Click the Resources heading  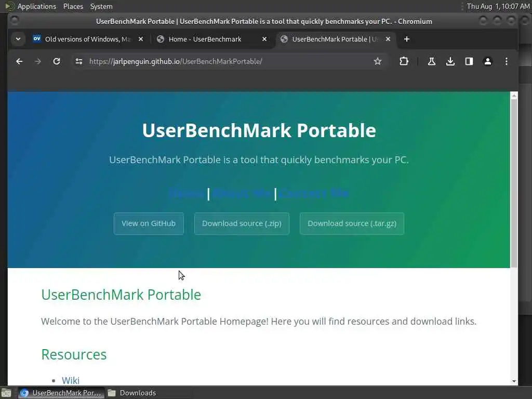pyautogui.click(x=74, y=354)
